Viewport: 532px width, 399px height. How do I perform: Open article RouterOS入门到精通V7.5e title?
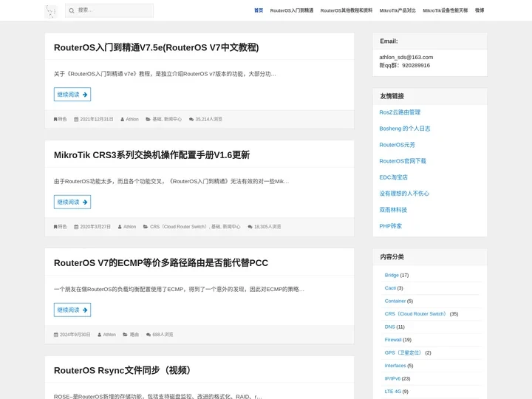157,47
